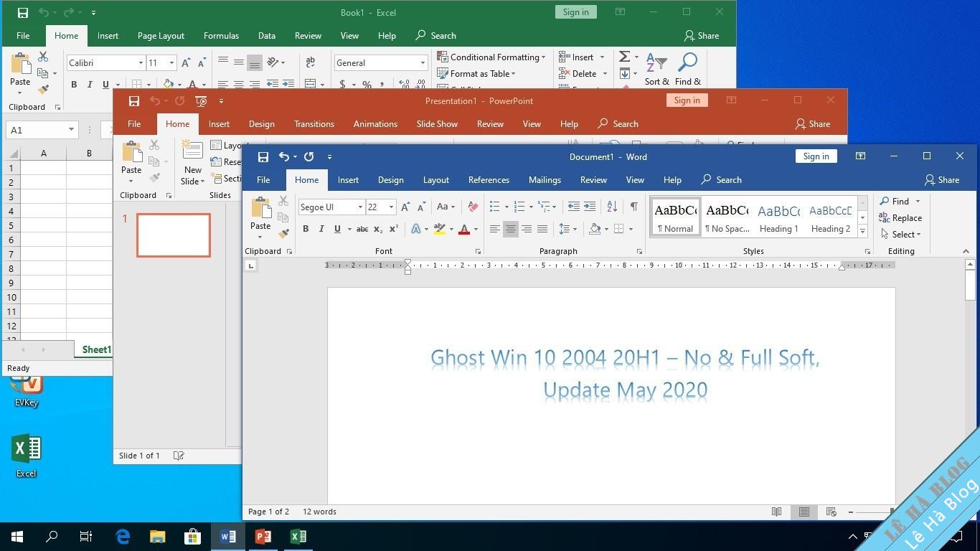Open Excel Formulas tab
The height and width of the screenshot is (551, 980).
point(221,36)
